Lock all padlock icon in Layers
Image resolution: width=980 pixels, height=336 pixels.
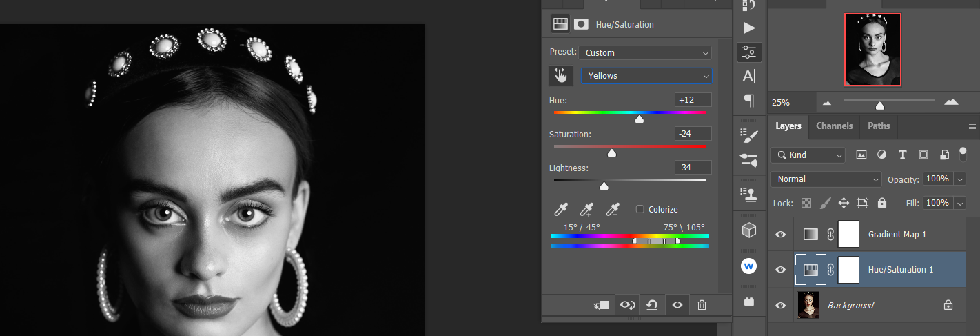click(881, 203)
